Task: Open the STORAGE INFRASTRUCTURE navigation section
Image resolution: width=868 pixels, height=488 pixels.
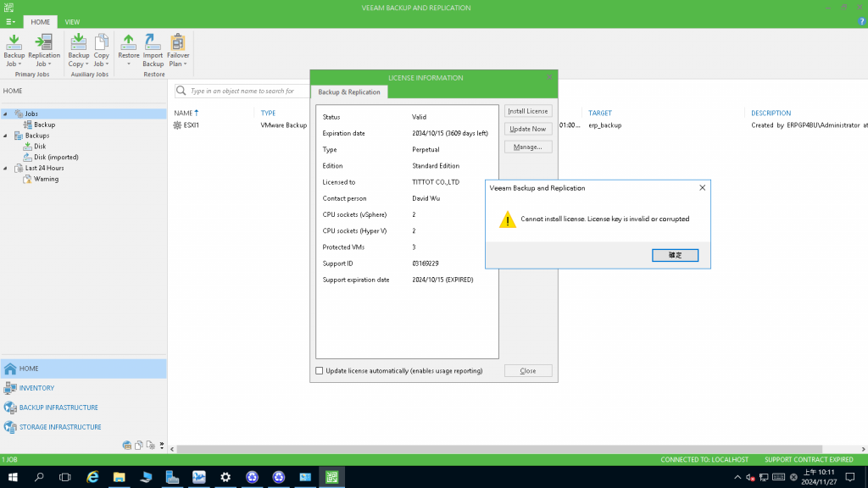Action: tap(83, 427)
